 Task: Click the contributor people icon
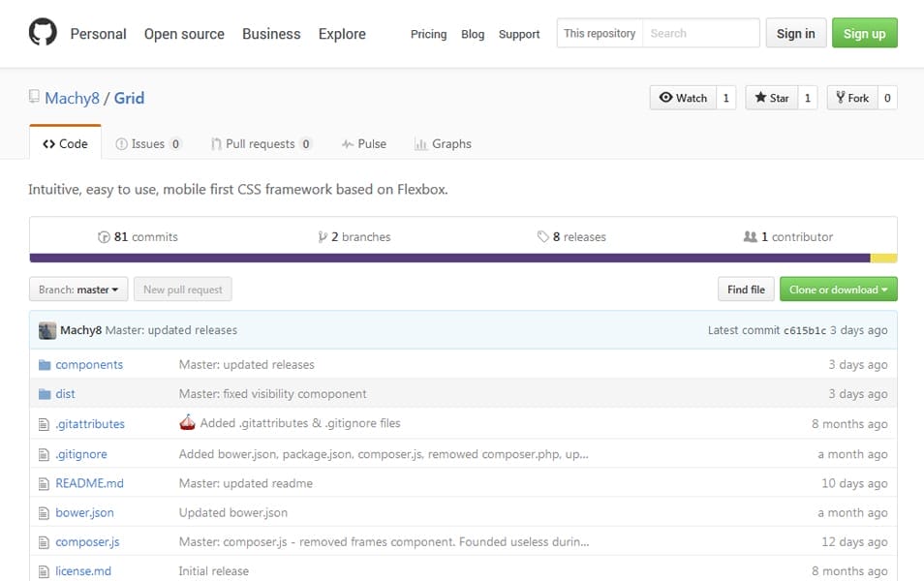coord(750,236)
